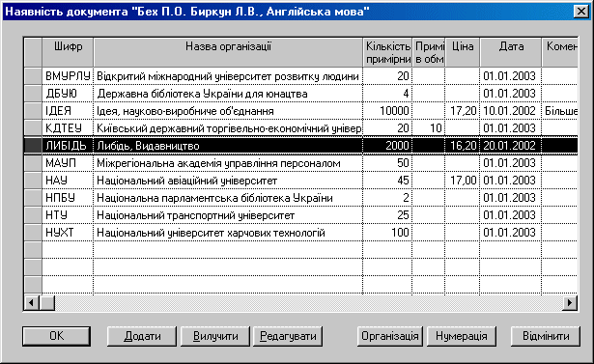Click price 17,20 in ІДЕЯ row
The image size is (594, 364).
click(x=463, y=111)
